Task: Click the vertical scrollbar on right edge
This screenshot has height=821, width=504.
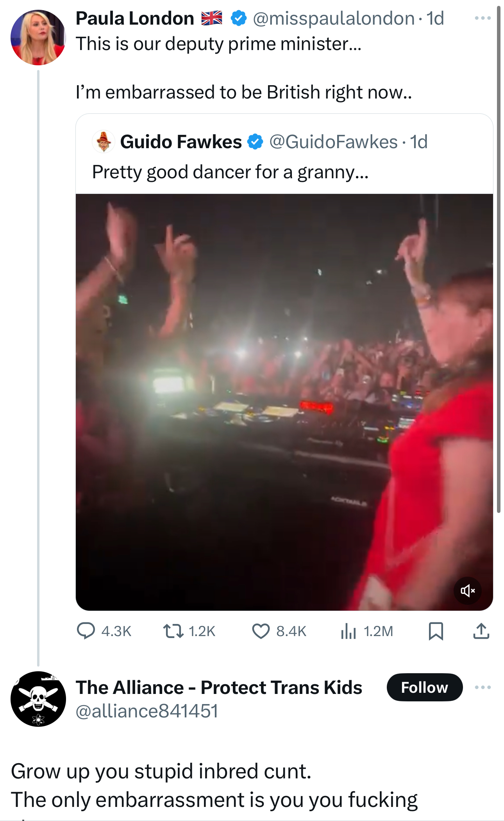Action: click(x=499, y=258)
